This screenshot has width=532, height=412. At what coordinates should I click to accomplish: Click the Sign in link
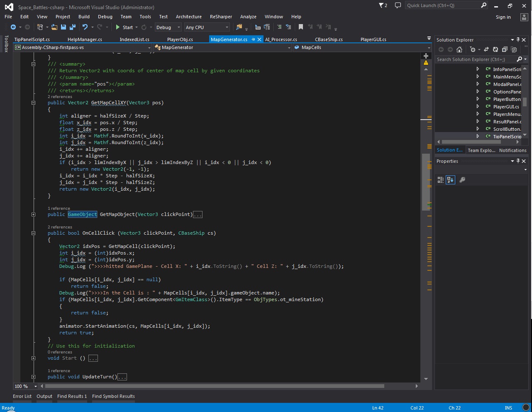503,17
